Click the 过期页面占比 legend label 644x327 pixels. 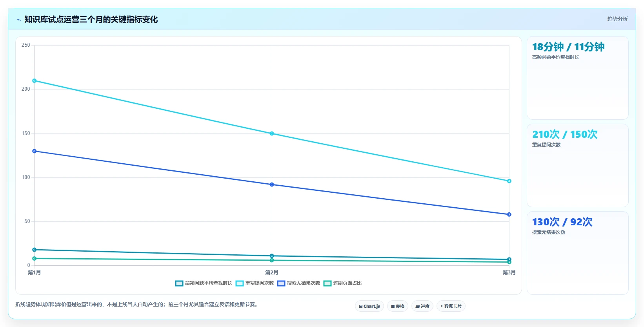click(x=347, y=283)
